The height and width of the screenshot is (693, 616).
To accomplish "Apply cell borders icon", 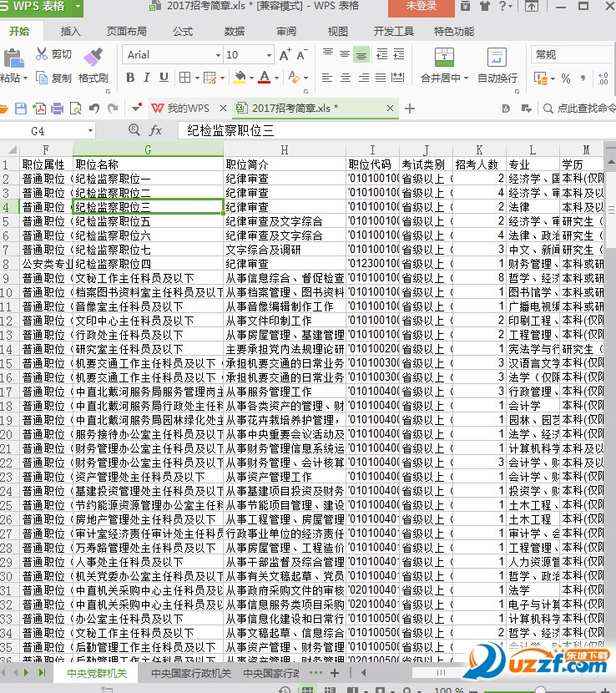I will [184, 78].
